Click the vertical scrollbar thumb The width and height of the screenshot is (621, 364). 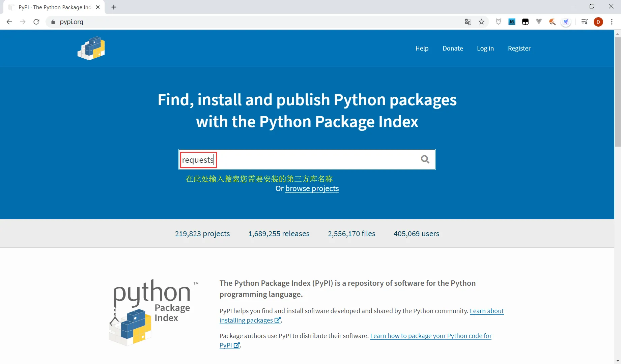point(618,92)
